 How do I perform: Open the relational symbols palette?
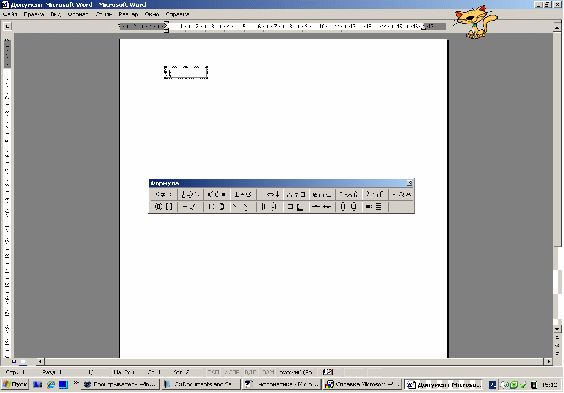pos(163,195)
